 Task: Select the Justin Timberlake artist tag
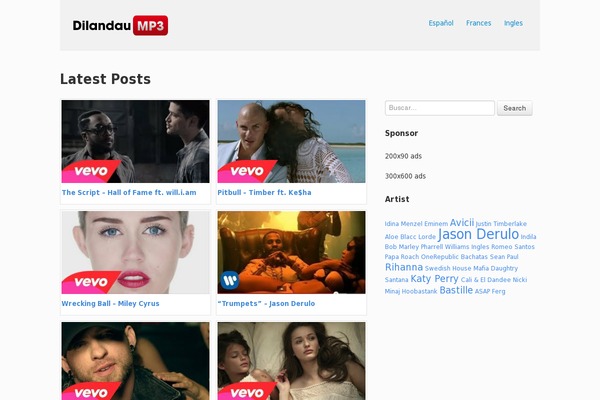(x=501, y=224)
